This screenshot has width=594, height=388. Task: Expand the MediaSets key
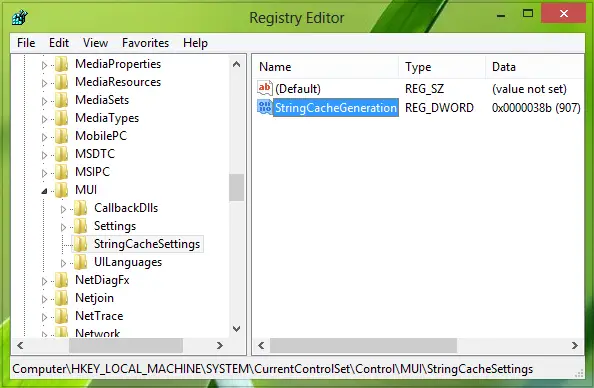pos(44,101)
